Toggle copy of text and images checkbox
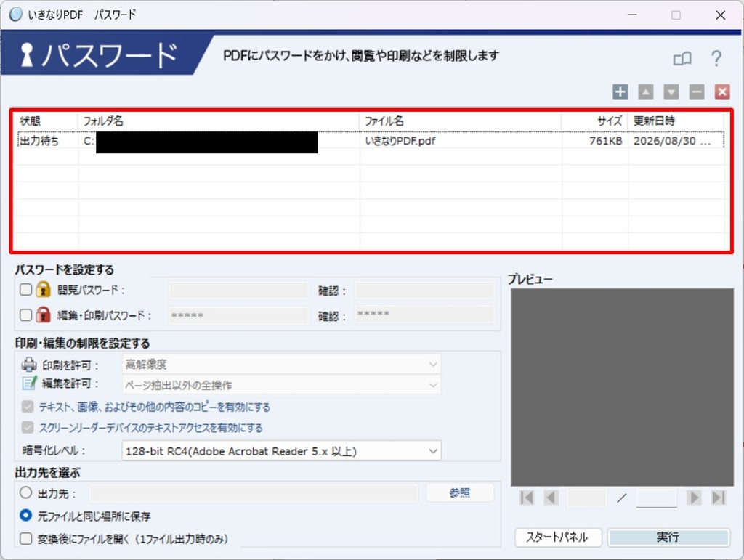This screenshot has height=560, width=744. click(28, 406)
